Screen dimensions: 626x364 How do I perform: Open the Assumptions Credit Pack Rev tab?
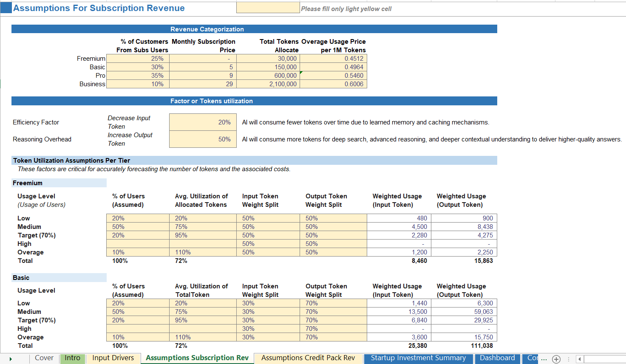[x=308, y=358]
